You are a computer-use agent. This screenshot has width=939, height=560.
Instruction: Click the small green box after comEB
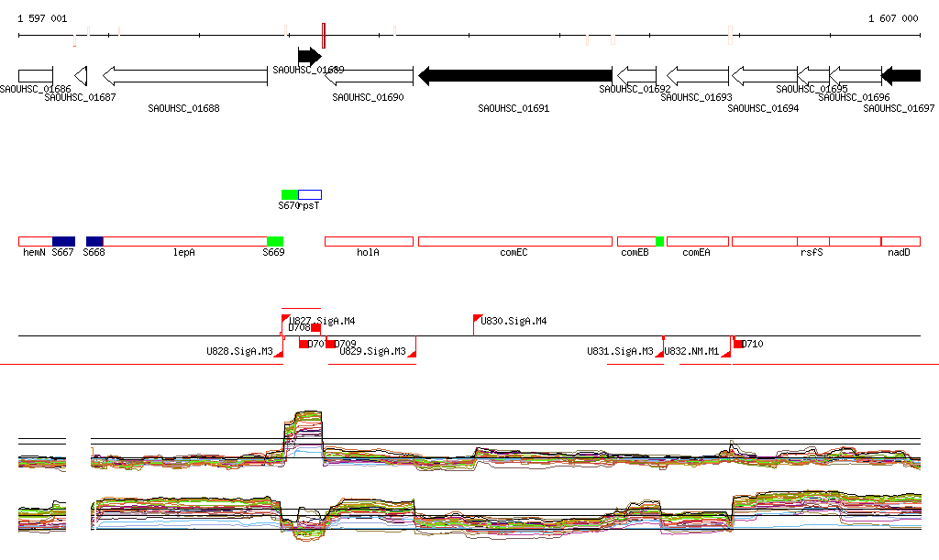(660, 242)
